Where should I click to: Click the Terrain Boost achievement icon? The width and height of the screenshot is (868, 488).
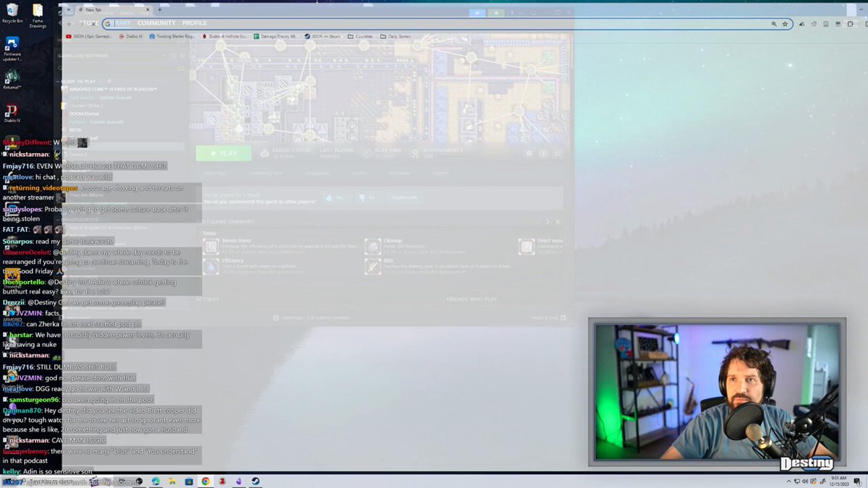(x=210, y=246)
